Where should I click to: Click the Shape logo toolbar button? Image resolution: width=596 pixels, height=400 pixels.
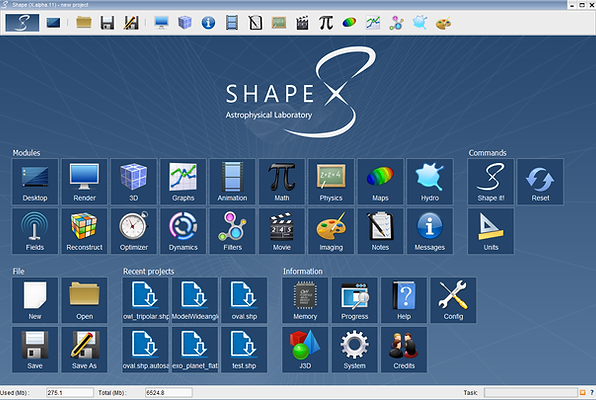click(x=22, y=23)
